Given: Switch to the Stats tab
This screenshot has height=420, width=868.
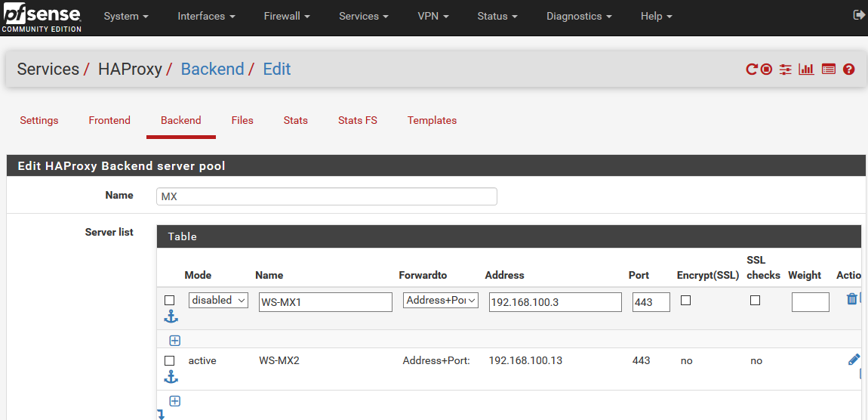Looking at the screenshot, I should [x=296, y=120].
